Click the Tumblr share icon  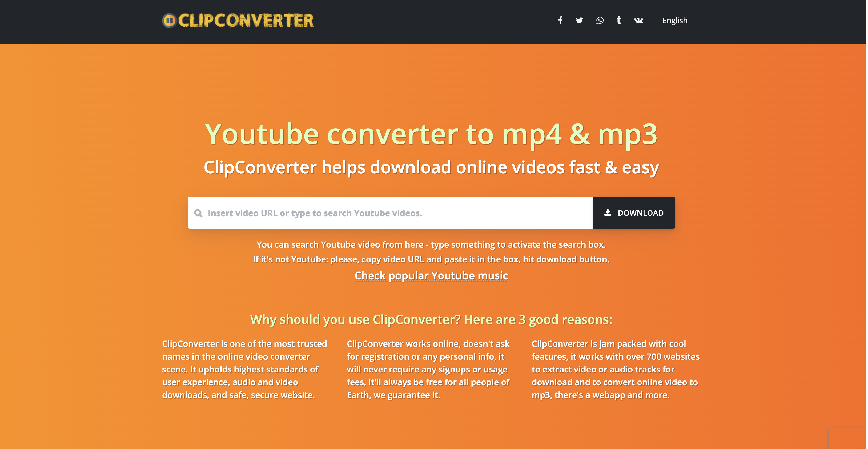[x=618, y=19]
